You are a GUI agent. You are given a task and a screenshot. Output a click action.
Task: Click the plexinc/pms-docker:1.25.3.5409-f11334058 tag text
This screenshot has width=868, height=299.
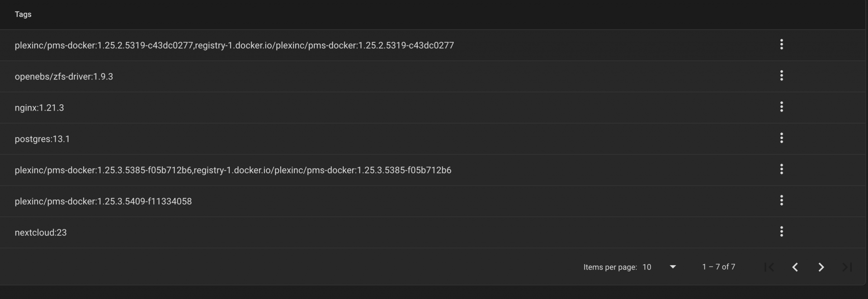click(x=103, y=201)
